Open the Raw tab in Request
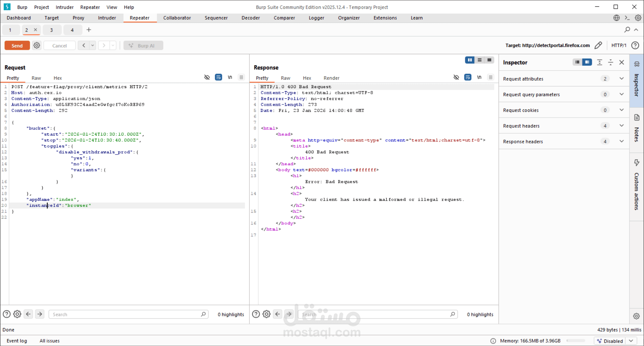 36,78
